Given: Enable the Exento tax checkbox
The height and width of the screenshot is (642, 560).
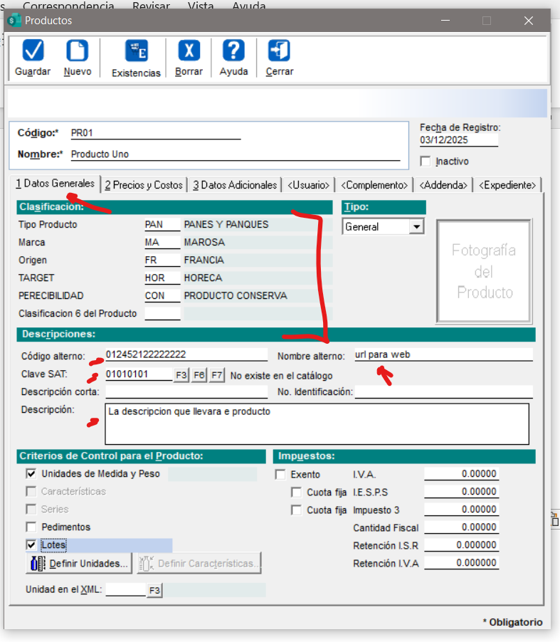Looking at the screenshot, I should point(280,475).
